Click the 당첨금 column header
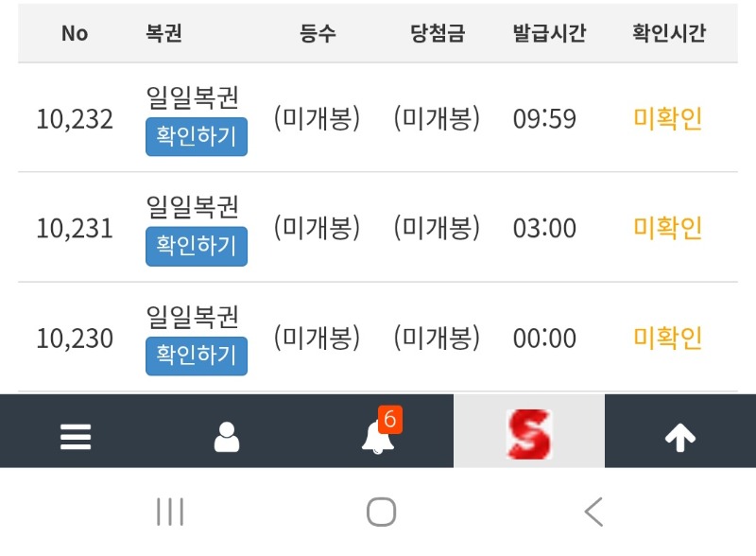 pos(438,33)
